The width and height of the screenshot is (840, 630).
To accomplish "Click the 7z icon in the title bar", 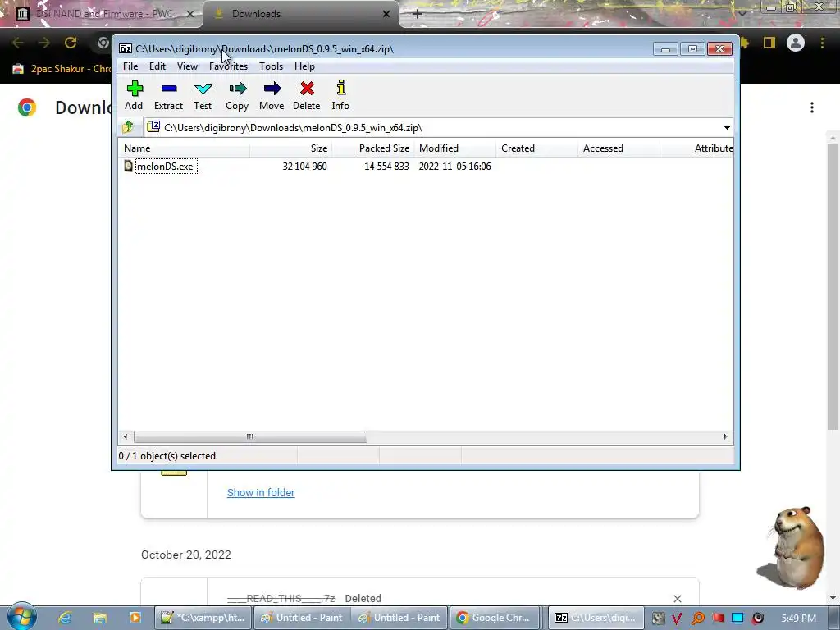I will click(x=126, y=48).
